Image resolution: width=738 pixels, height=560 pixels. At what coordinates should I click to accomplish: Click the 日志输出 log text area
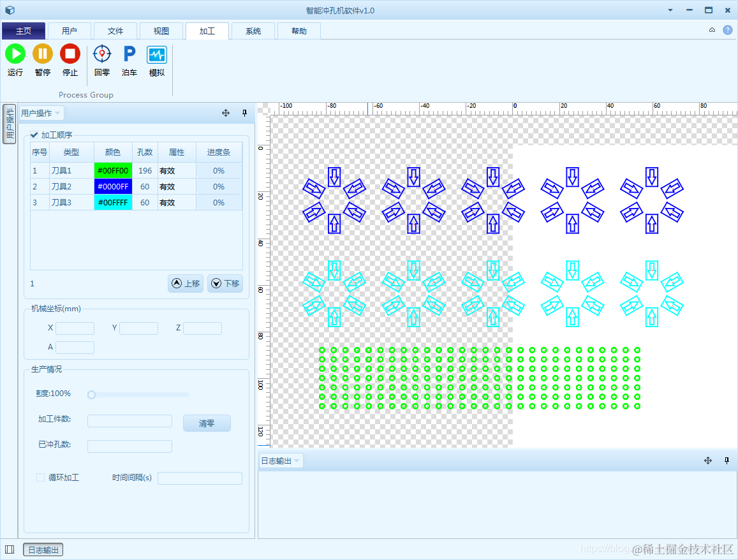497,505
